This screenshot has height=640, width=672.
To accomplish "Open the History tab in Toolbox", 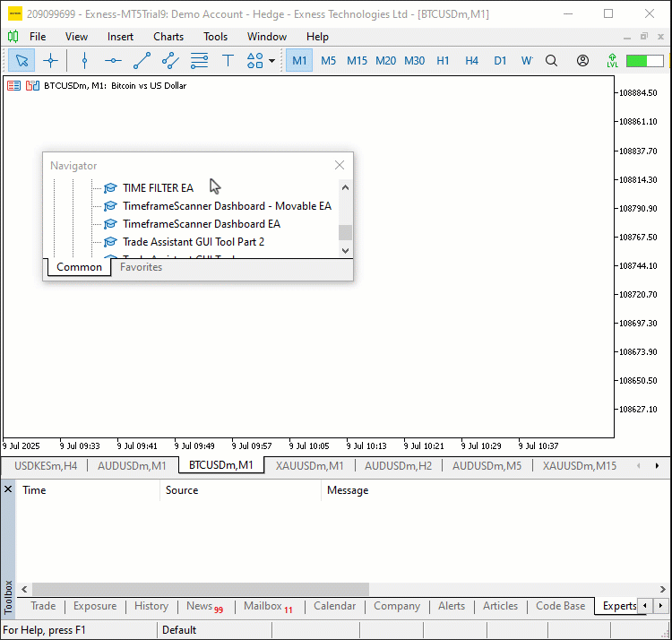I will 151,606.
